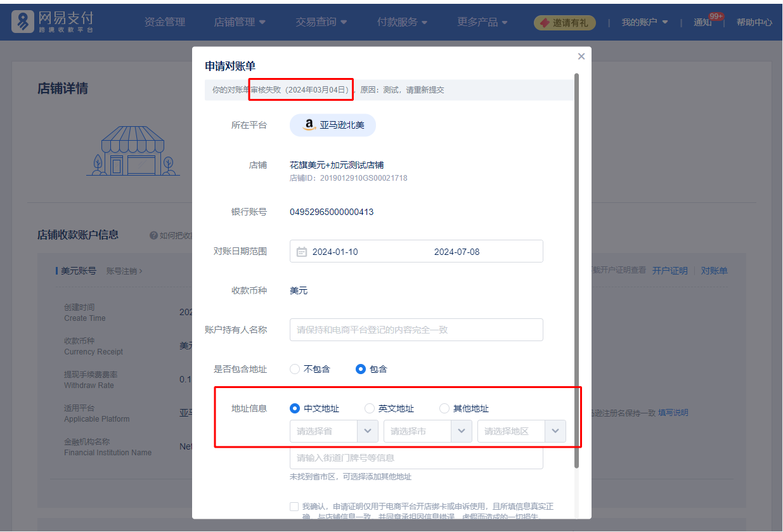Viewport: 783px width, 532px height.
Task: Open notifications with 99+ badge
Action: point(703,22)
